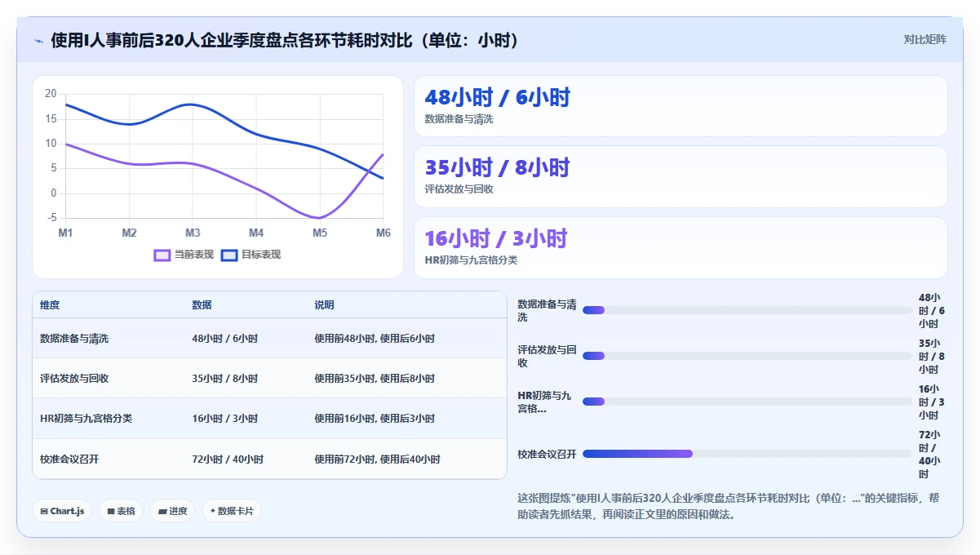This screenshot has width=980, height=555.
Task: Select table cell 评估发放与回收
Action: [x=74, y=379]
